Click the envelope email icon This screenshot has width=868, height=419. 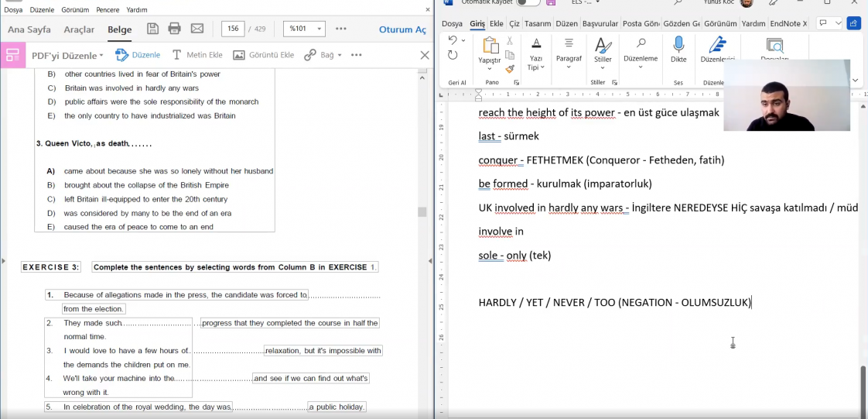coord(197,29)
